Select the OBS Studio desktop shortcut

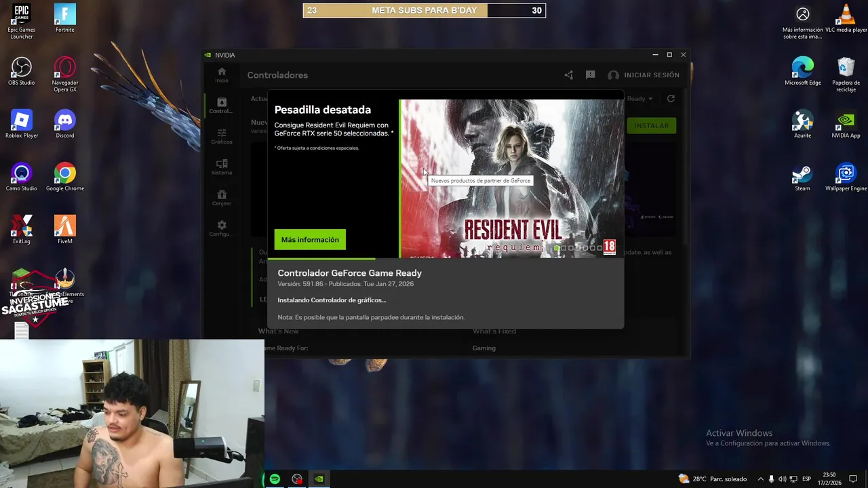point(22,71)
